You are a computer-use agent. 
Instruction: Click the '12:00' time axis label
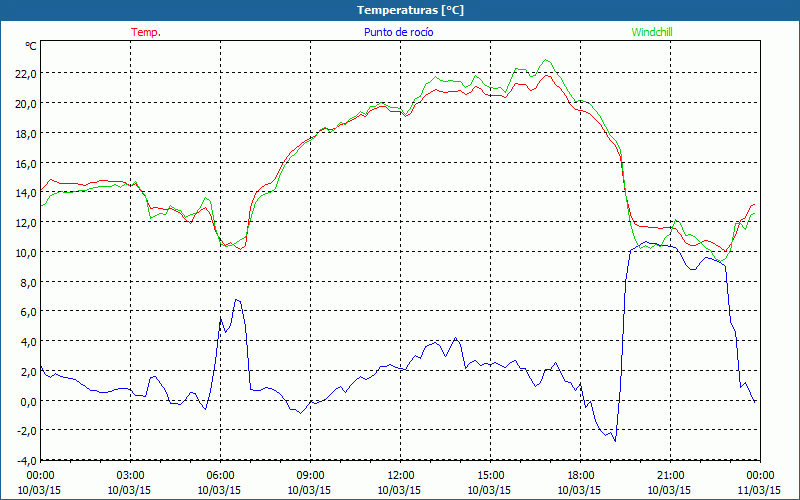pyautogui.click(x=401, y=476)
